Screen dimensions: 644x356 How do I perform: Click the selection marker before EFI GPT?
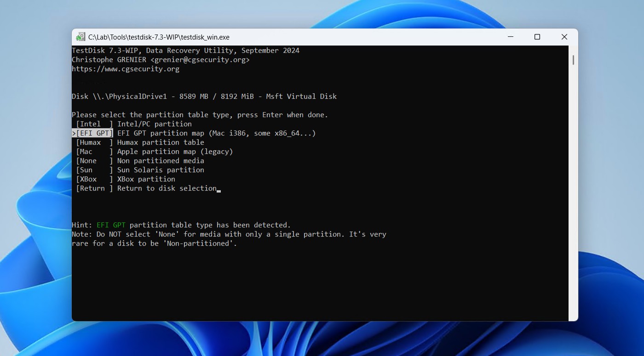(x=73, y=133)
